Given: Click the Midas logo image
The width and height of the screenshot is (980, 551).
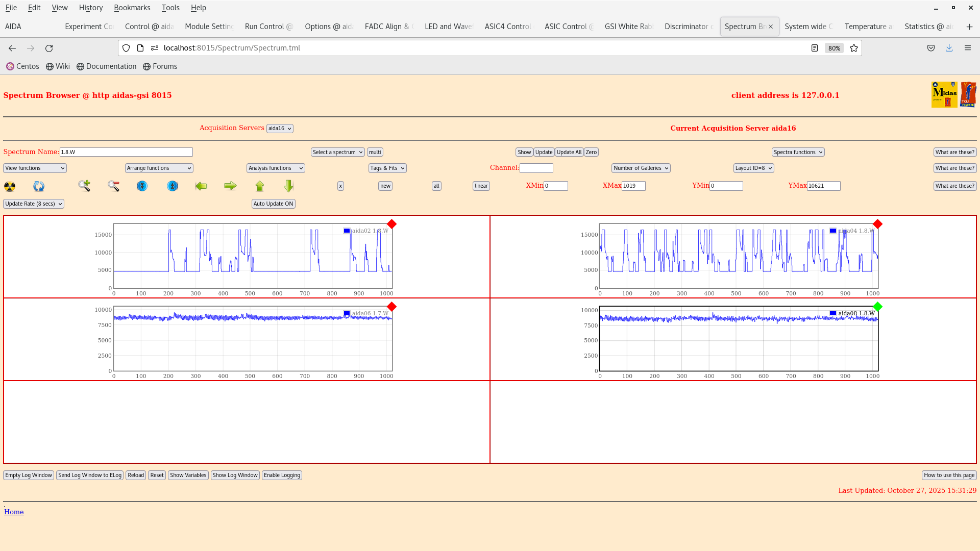Looking at the screenshot, I should [944, 94].
